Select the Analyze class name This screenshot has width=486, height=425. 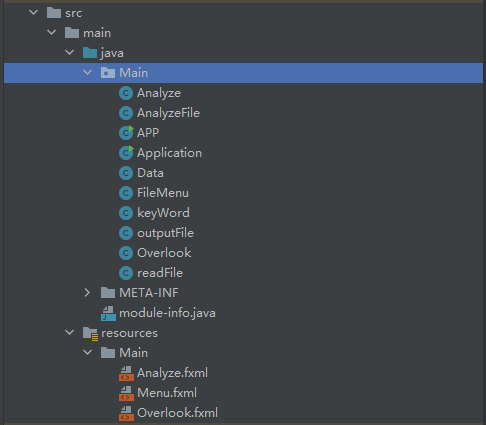(x=159, y=93)
